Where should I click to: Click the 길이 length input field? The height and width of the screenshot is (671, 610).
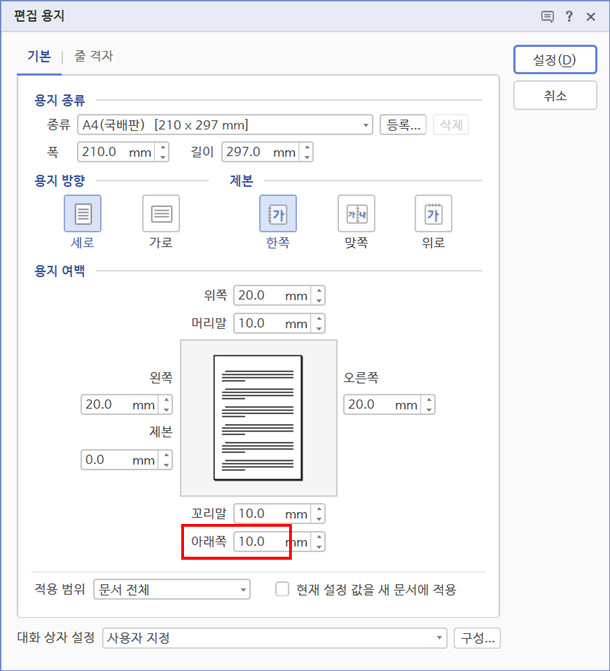tap(262, 152)
